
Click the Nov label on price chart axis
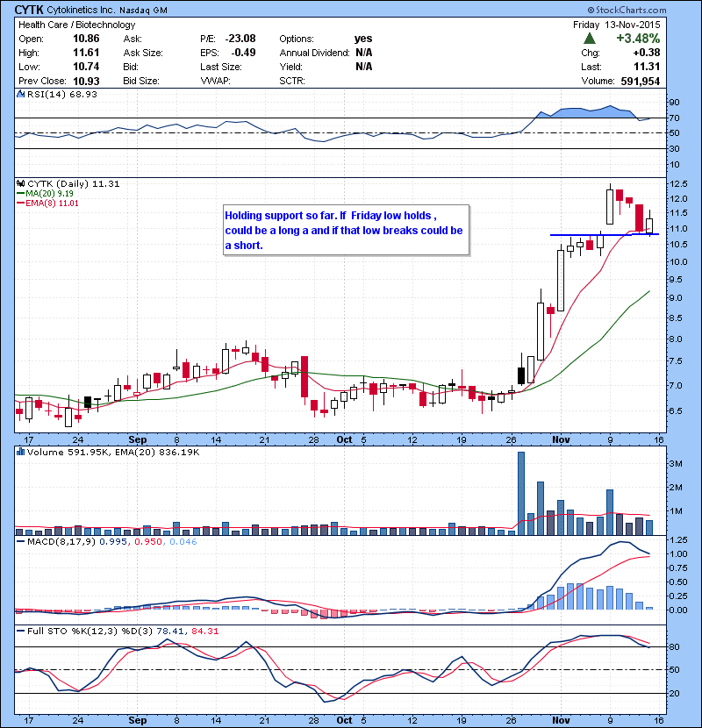click(561, 439)
